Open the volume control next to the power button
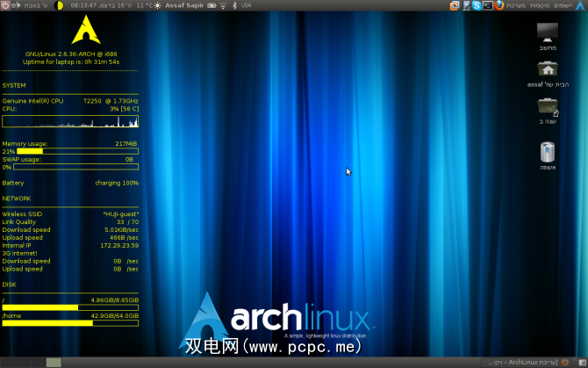The image size is (588, 368). pyautogui.click(x=16, y=5)
